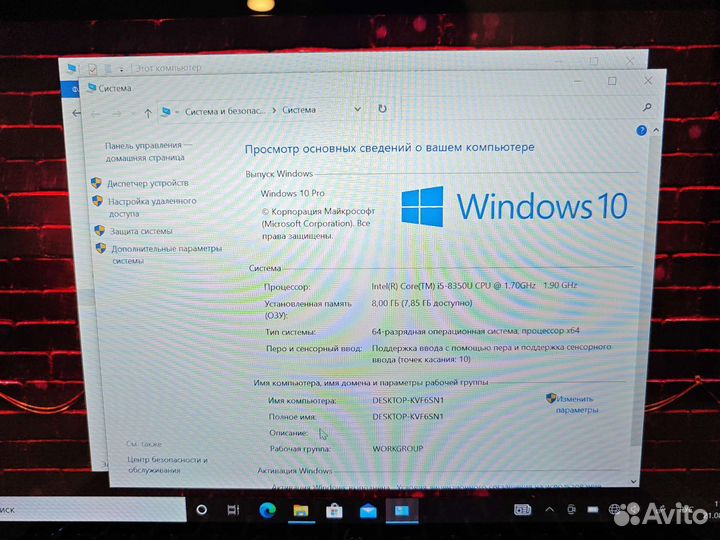The height and width of the screenshot is (540, 720).
Task: Open Cortana circle on taskbar
Action: [202, 510]
